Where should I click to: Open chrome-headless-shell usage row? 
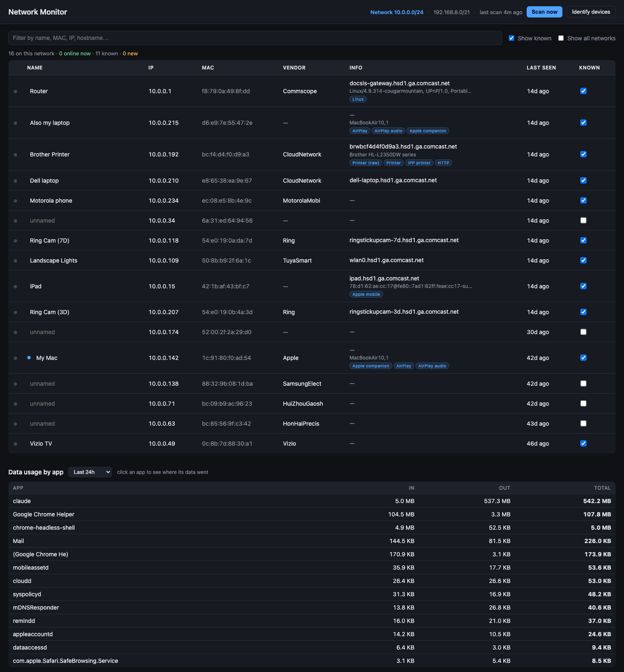312,528
